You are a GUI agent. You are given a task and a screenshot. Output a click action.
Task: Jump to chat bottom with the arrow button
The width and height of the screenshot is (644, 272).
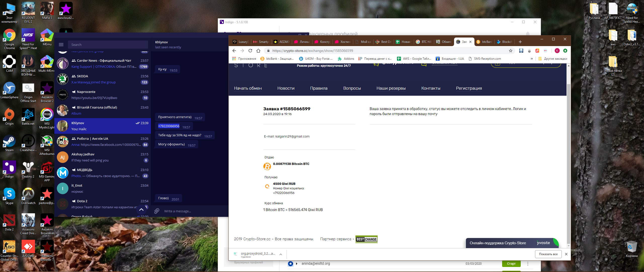click(141, 210)
